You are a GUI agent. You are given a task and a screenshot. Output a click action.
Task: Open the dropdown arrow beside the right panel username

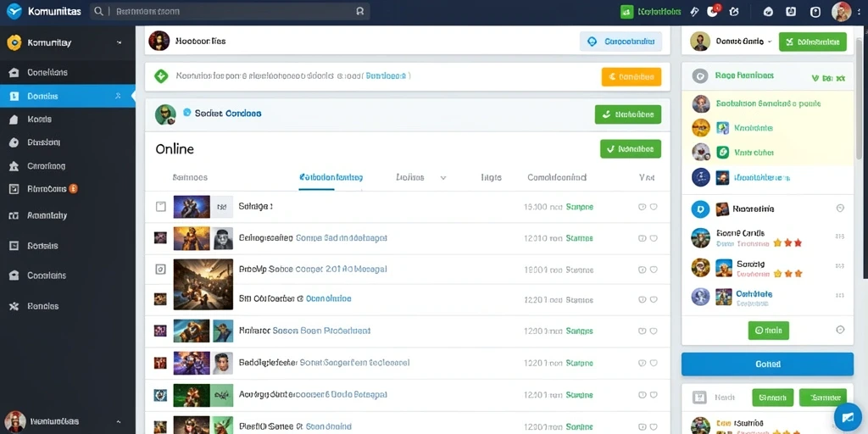pyautogui.click(x=770, y=42)
